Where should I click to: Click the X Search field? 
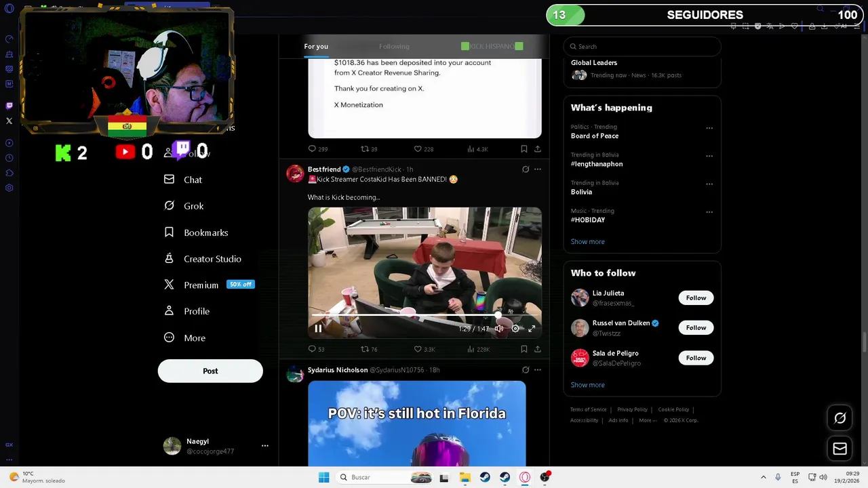[x=642, y=47]
